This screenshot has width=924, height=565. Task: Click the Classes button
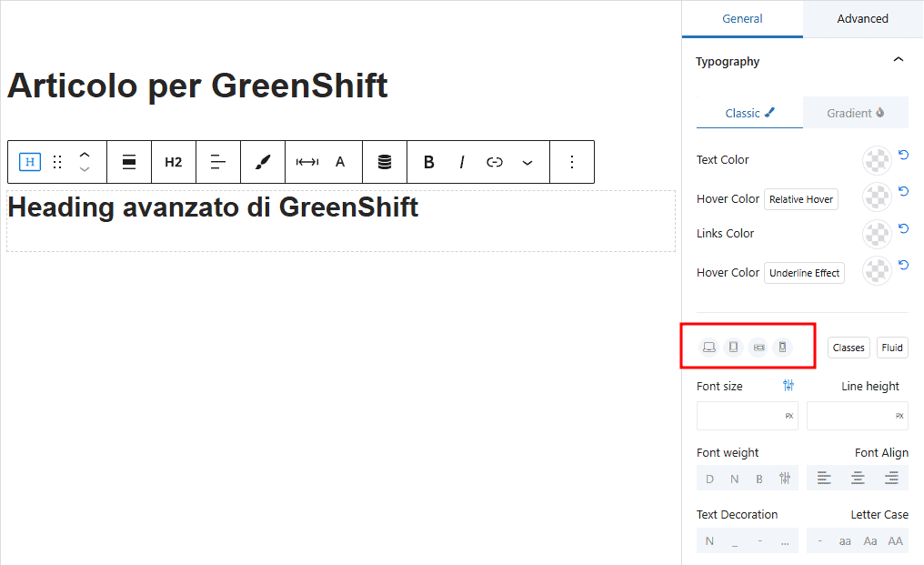849,348
